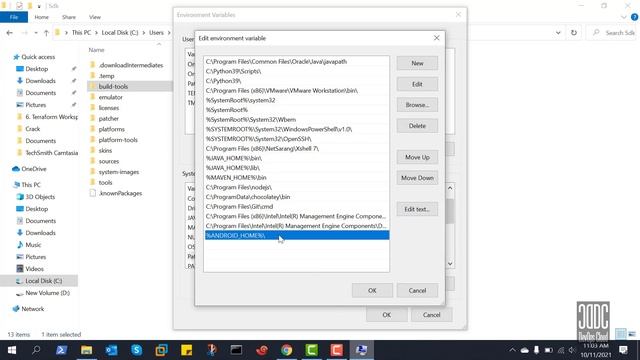The image size is (640, 360).
Task: Select the %SystemRoot%\system32 entry
Action: (x=297, y=100)
